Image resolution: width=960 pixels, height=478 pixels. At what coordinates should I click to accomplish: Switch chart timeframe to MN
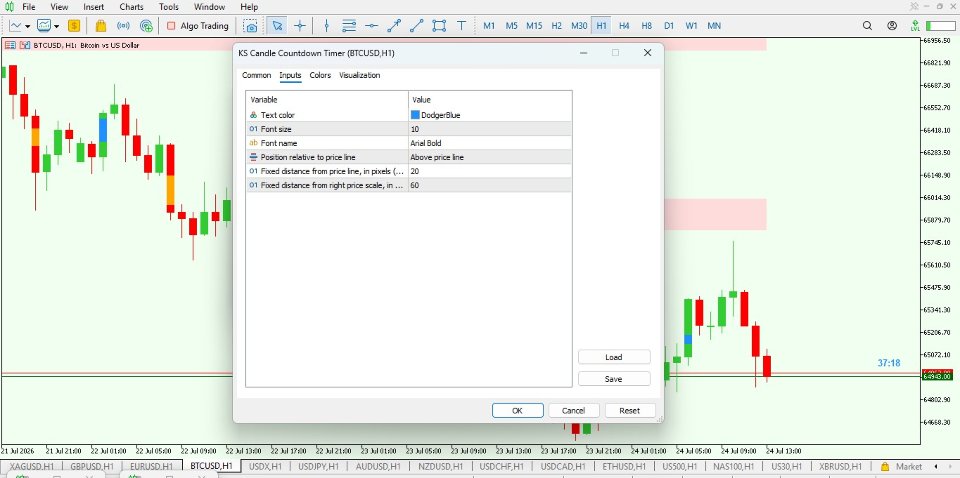pos(714,26)
